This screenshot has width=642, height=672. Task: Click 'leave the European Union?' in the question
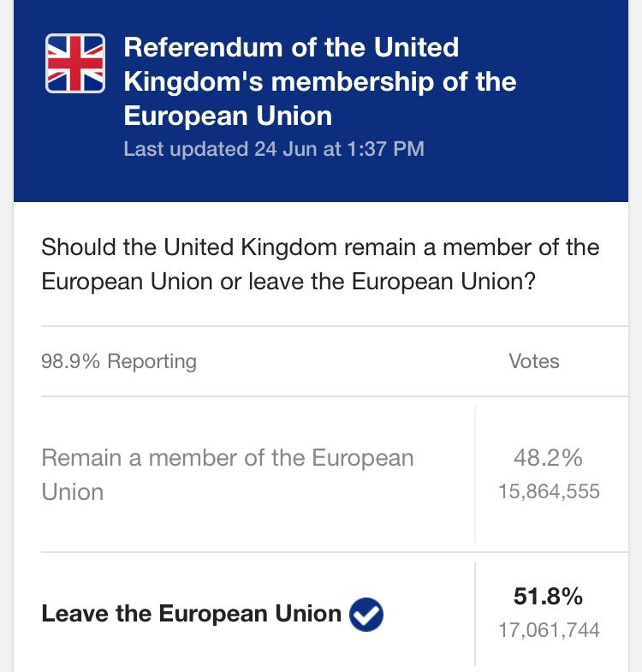[x=392, y=282]
